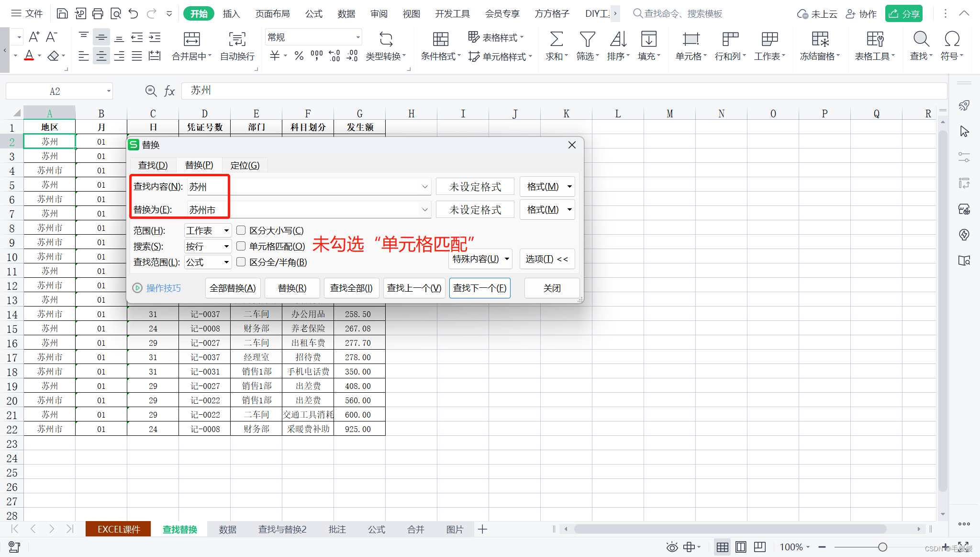Viewport: 980px width, 557px height.
Task: Switch to the 查找(D) tab
Action: tap(153, 165)
